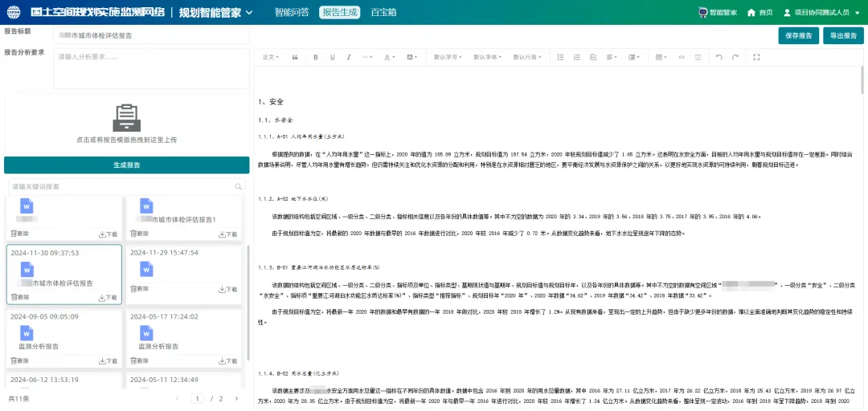This screenshot has height=411, width=868.
Task: Open the 默认字号 font size dropdown
Action: (x=448, y=57)
